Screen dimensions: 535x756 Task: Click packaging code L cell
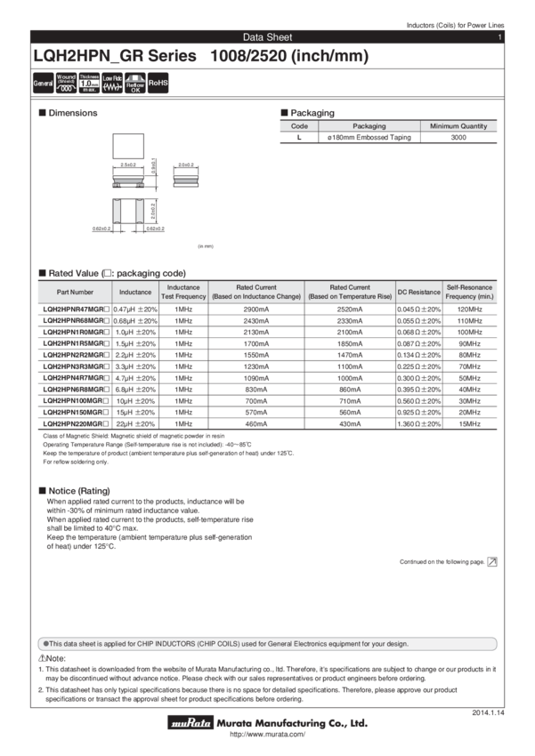pos(299,137)
